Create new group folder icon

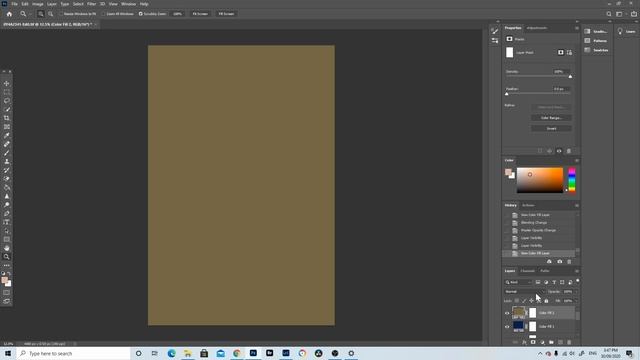[551, 342]
